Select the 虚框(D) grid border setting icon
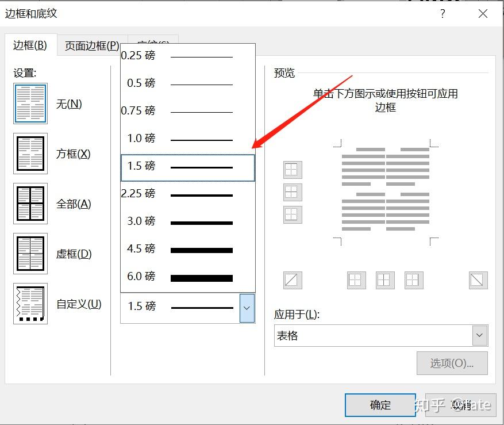This screenshot has height=425, width=504. 30,254
